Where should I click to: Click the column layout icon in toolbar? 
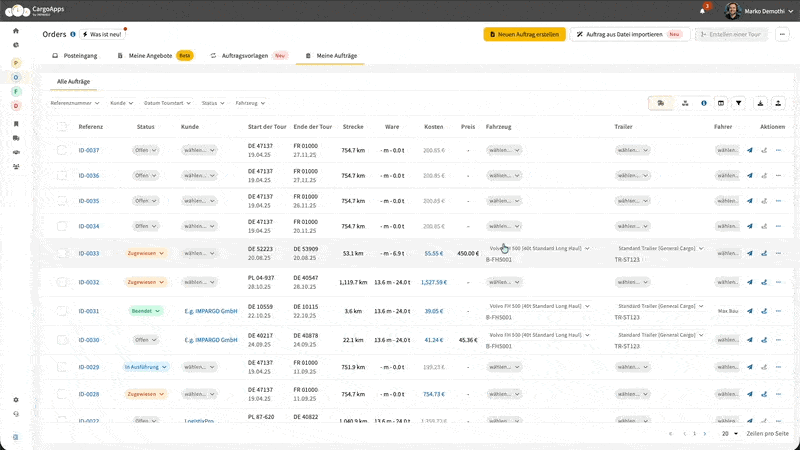pos(721,103)
